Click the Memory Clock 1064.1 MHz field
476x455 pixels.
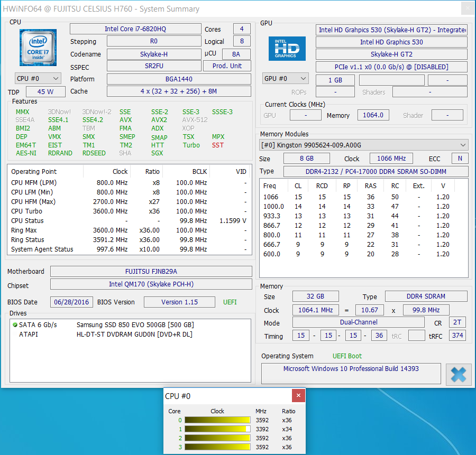(315, 310)
